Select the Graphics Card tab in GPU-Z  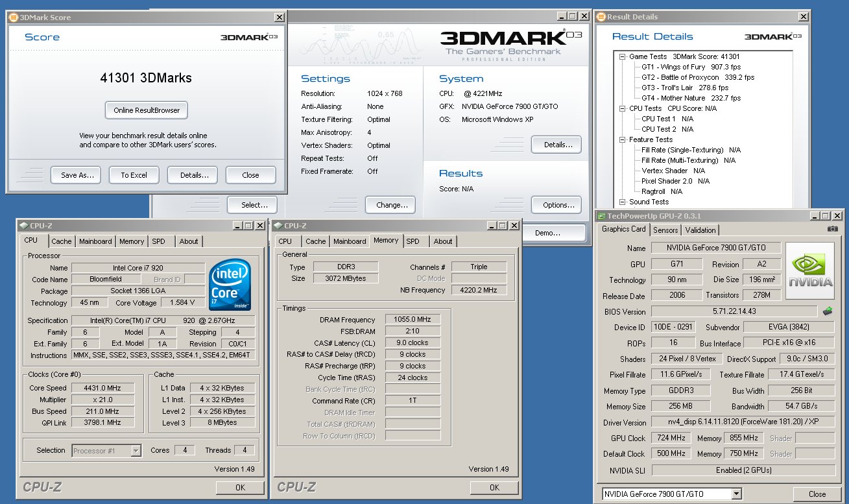(624, 229)
